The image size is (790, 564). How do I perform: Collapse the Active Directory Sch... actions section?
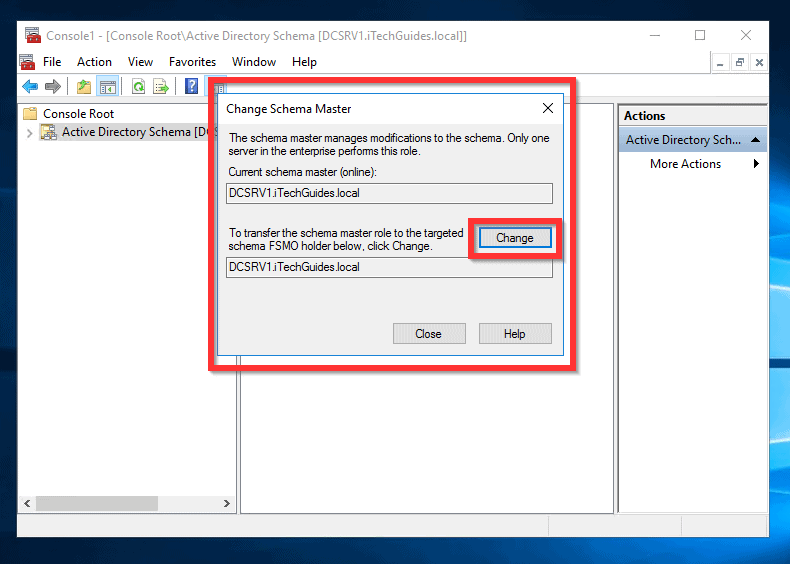pyautogui.click(x=755, y=140)
